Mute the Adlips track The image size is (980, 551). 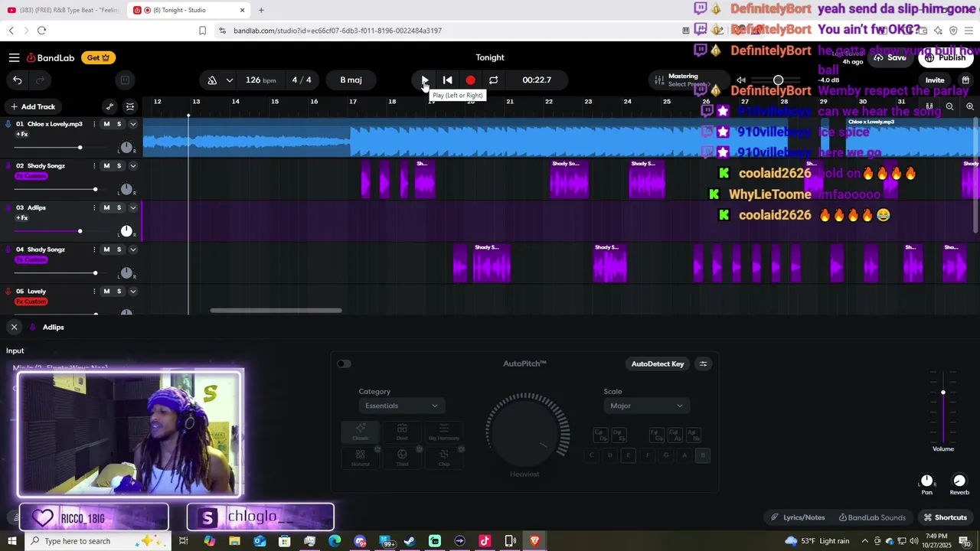click(106, 208)
